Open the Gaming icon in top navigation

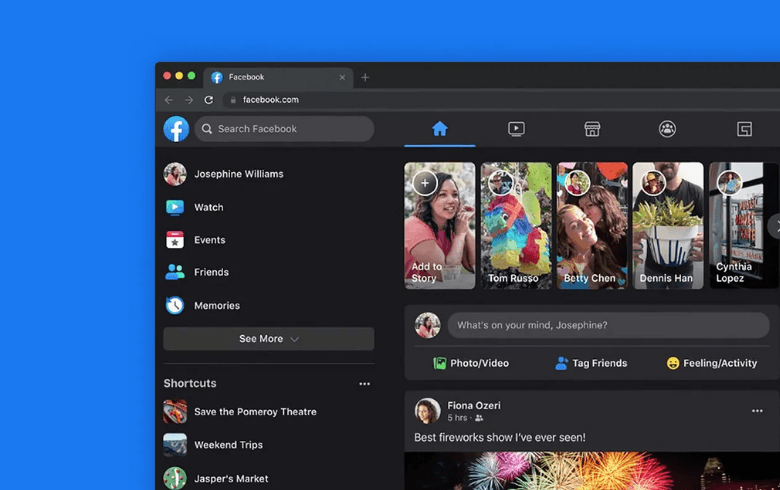(744, 129)
